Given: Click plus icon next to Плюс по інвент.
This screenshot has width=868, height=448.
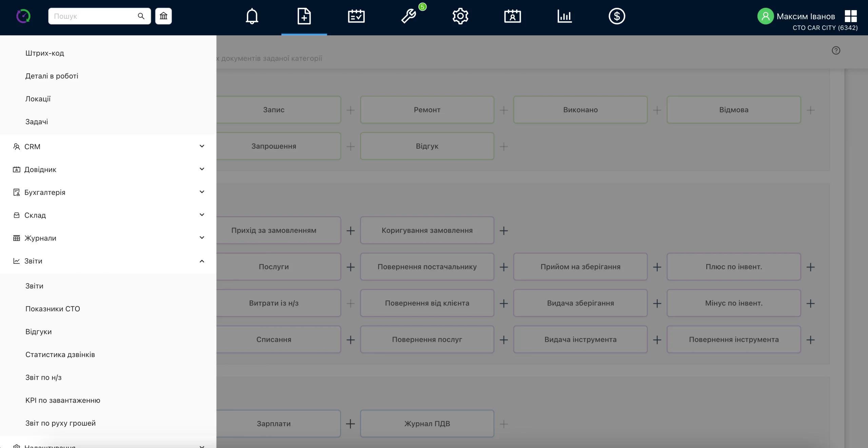Looking at the screenshot, I should [811, 267].
